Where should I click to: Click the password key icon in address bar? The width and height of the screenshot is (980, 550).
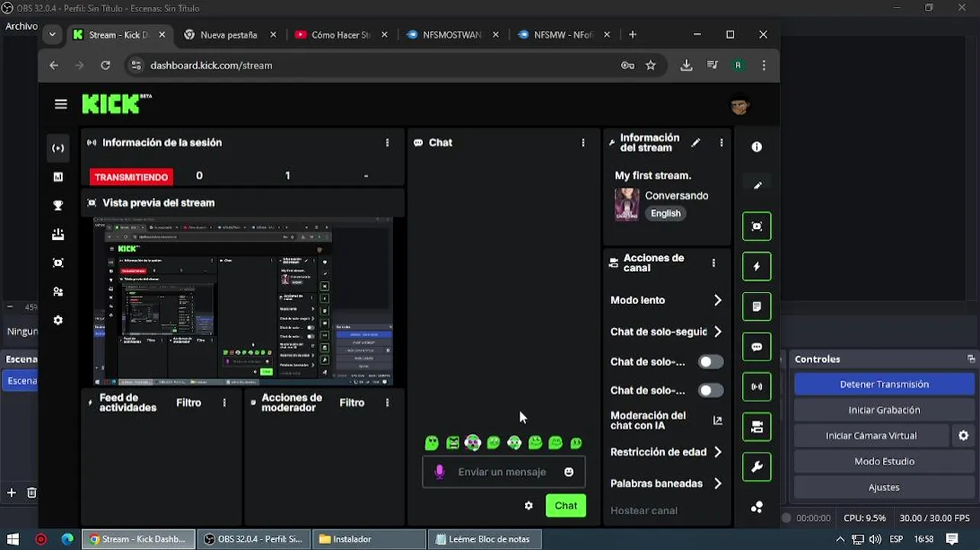[x=627, y=66]
